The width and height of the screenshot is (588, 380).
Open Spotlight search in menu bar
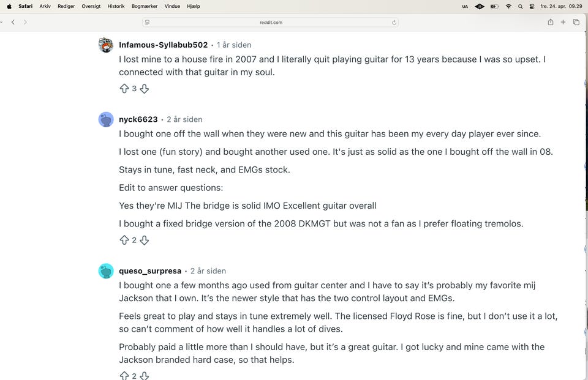pos(521,6)
